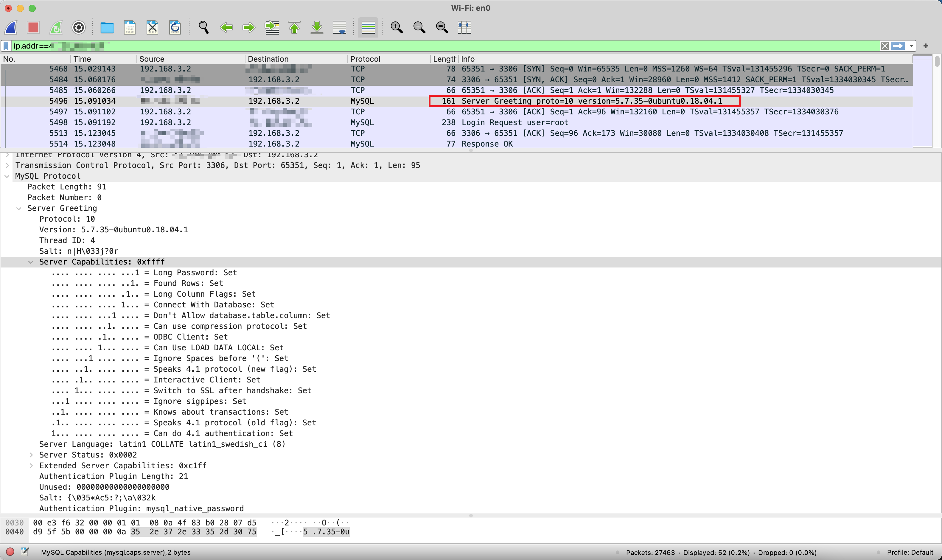Select packet 5496 Server Greeting row
Screen dimensions: 942x560
[x=457, y=101]
